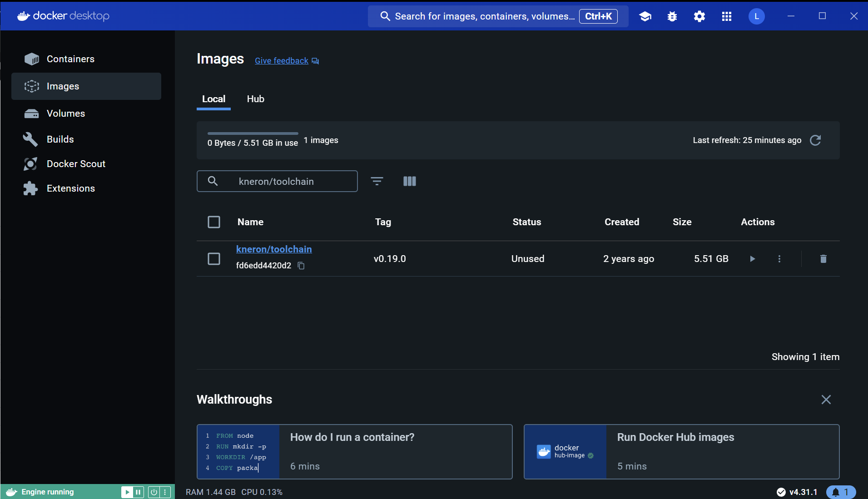Click the '2 years ago' created cell

(x=629, y=259)
